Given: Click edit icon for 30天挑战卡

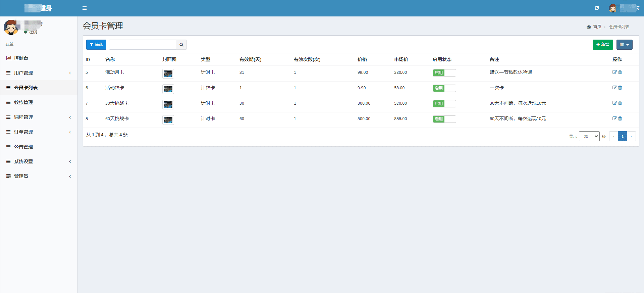Looking at the screenshot, I should [x=614, y=103].
